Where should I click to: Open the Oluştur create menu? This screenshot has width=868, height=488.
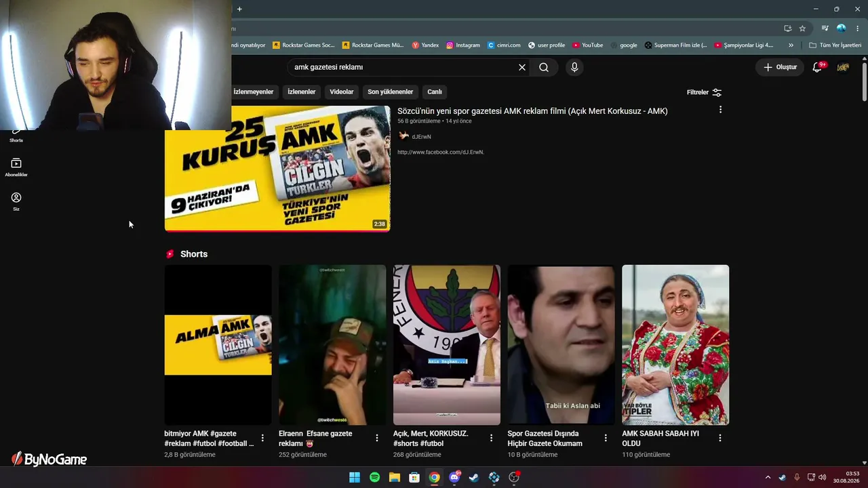pos(780,67)
